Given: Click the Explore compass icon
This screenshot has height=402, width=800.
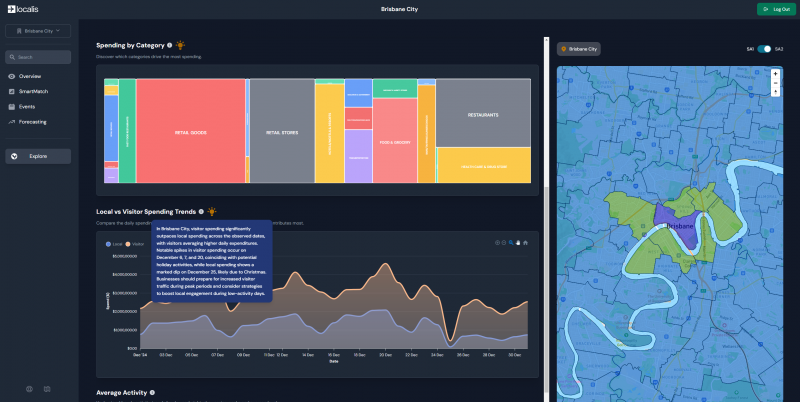Looking at the screenshot, I should click(14, 156).
